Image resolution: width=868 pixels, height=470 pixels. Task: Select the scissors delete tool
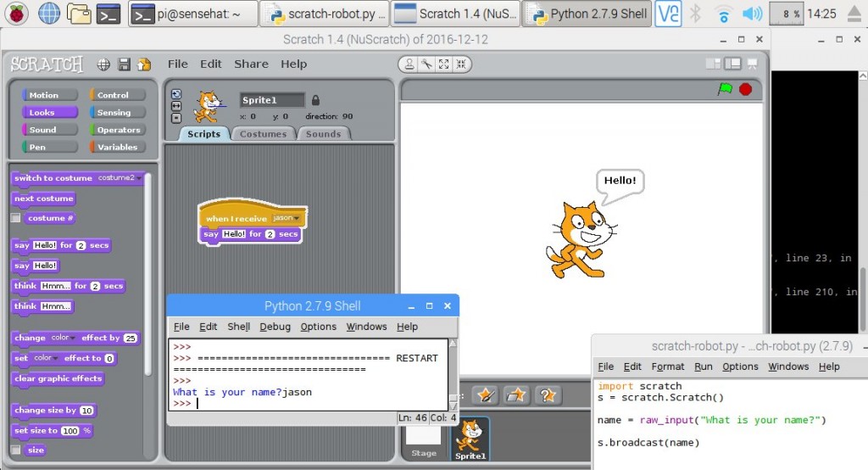tap(427, 64)
